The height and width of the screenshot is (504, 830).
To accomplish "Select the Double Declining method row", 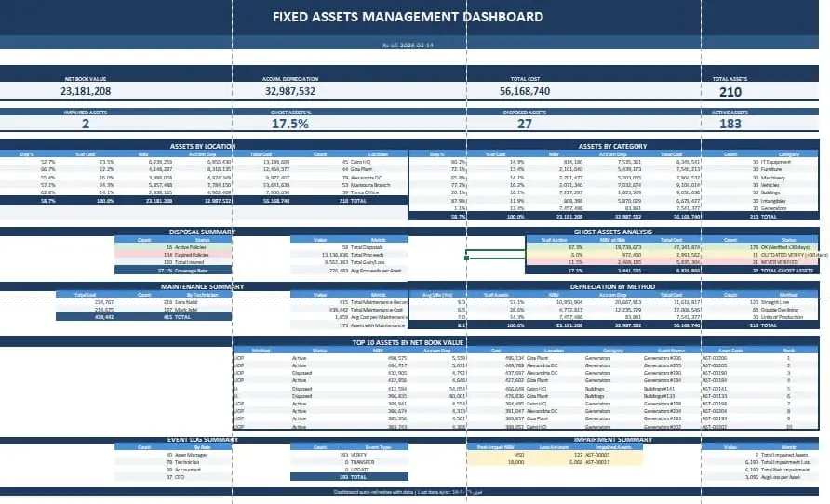I will (614, 310).
